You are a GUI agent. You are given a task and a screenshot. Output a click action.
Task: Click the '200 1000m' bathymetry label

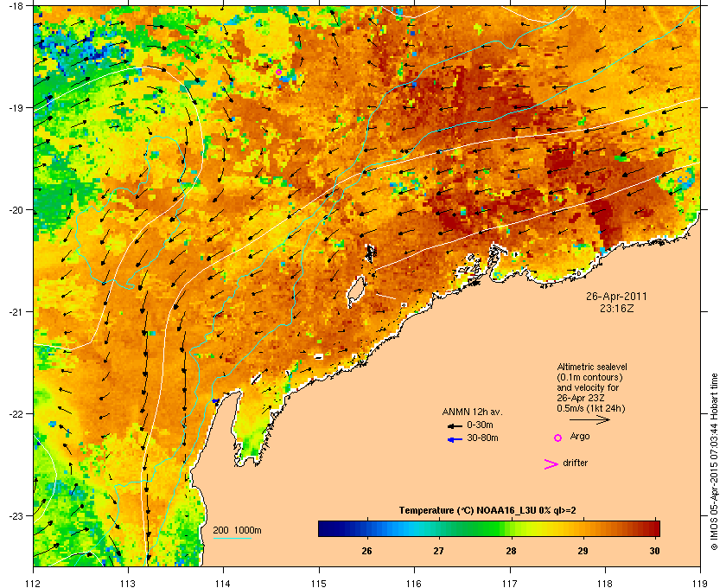point(237,531)
